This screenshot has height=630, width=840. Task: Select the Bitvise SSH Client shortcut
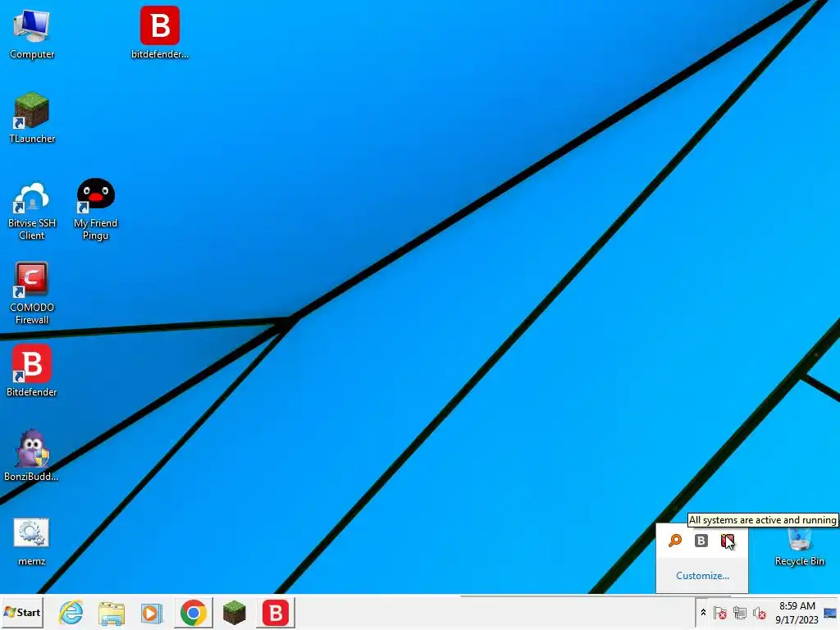[x=32, y=210]
